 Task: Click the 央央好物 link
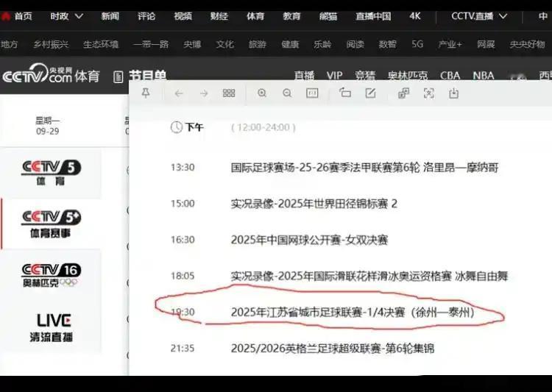[x=528, y=44]
